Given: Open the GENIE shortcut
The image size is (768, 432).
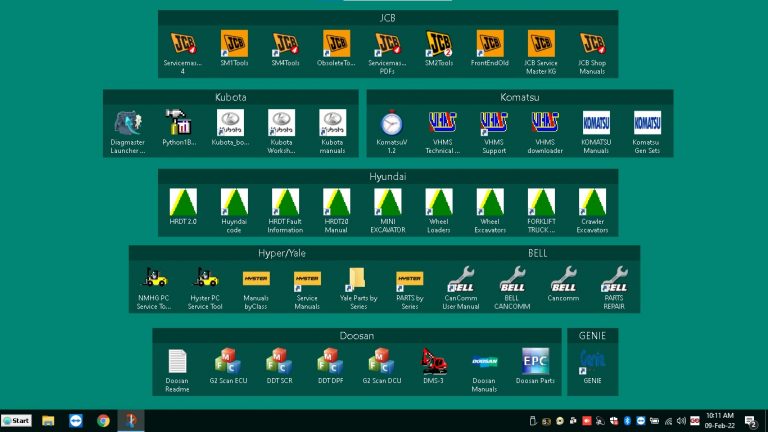Looking at the screenshot, I should point(593,361).
